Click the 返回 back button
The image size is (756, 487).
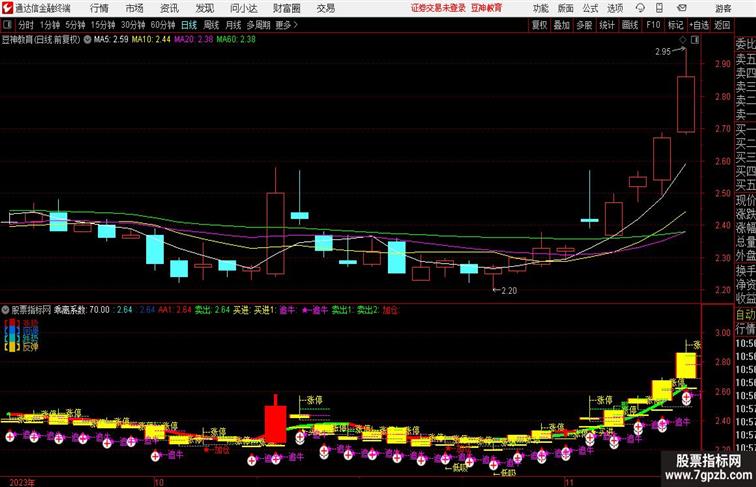tap(722, 25)
